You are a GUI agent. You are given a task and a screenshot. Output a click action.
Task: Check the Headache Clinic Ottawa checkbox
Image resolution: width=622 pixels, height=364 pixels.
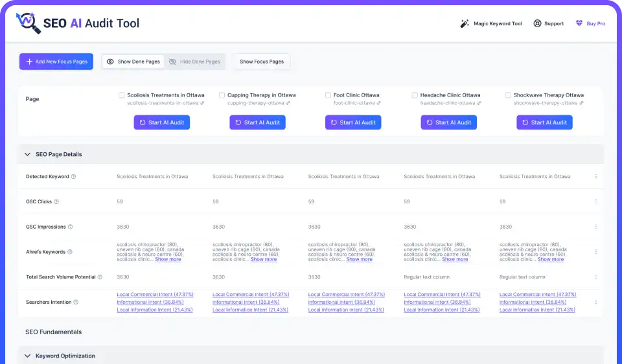pos(415,95)
